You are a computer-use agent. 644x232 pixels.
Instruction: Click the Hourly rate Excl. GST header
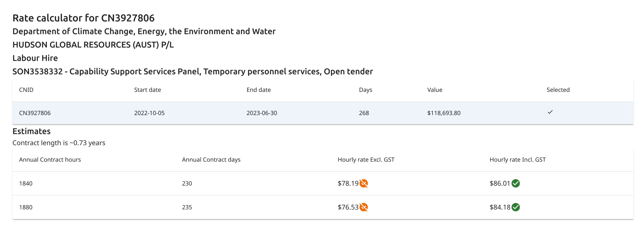coord(366,160)
